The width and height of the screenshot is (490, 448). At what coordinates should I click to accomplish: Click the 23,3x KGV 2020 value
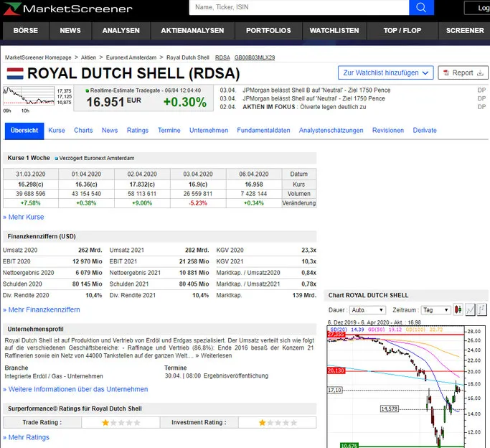[308, 250]
